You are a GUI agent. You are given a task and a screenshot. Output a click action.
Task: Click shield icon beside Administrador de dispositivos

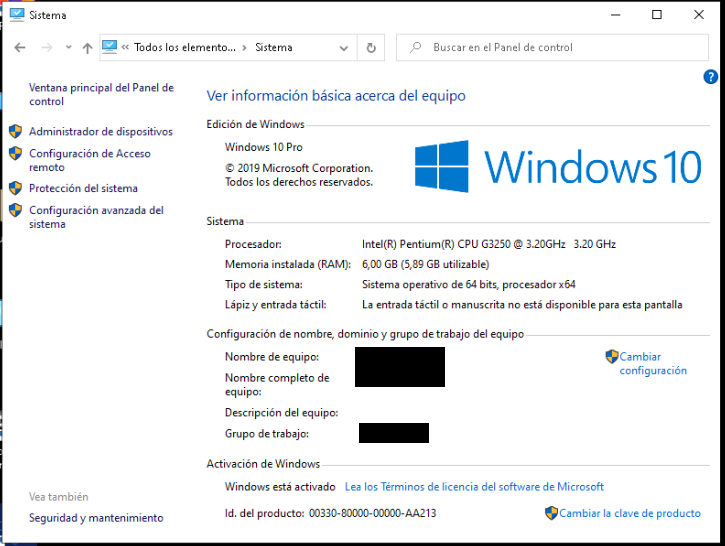click(15, 131)
